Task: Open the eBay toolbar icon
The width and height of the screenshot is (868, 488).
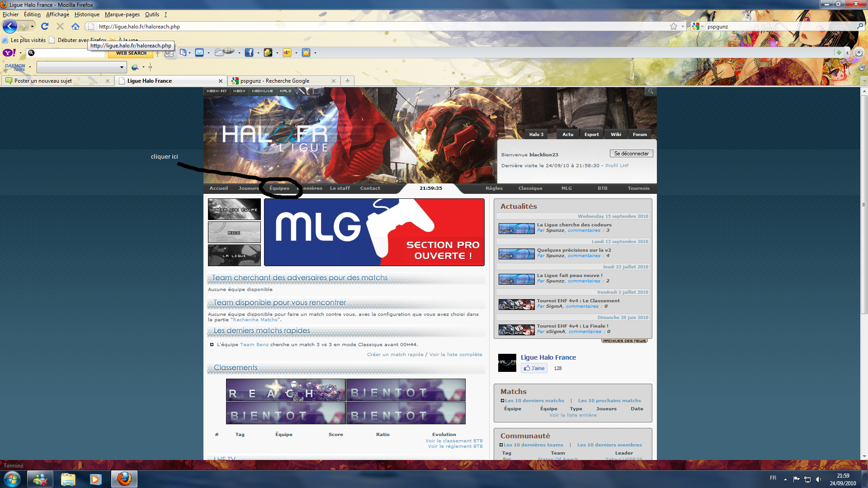Action: 287,53
